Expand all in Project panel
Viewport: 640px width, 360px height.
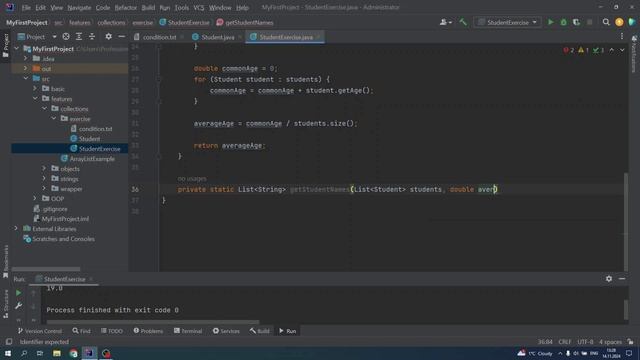click(79, 37)
